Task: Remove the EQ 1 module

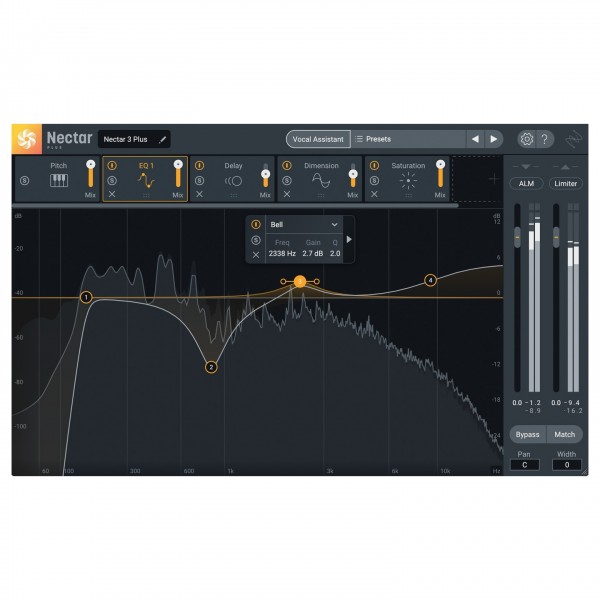Action: [x=112, y=194]
